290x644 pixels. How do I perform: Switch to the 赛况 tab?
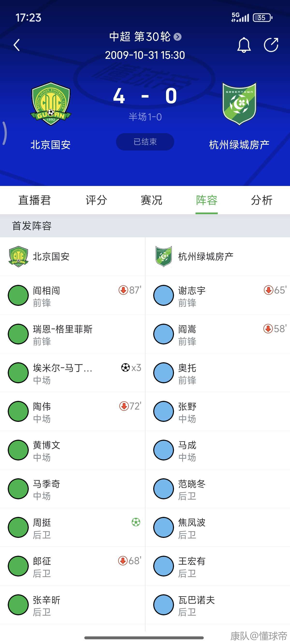[x=152, y=200]
